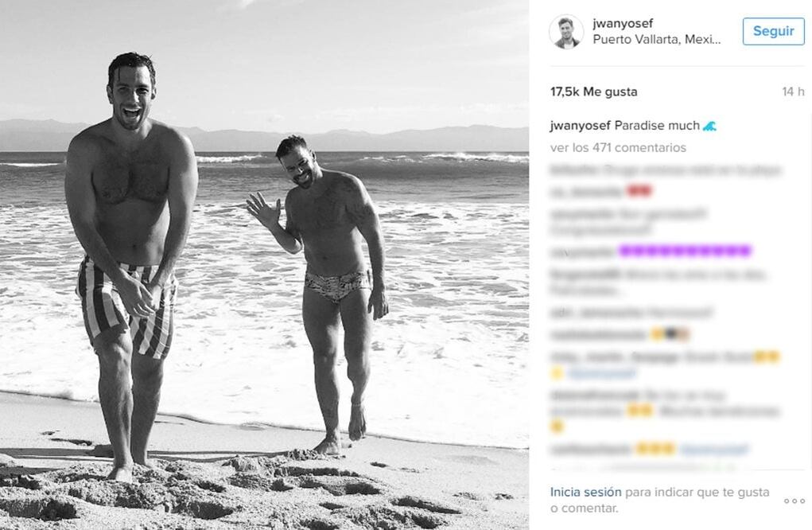The height and width of the screenshot is (530, 812).
Task: Click the jwanyosef name in caption
Action: tap(580, 126)
